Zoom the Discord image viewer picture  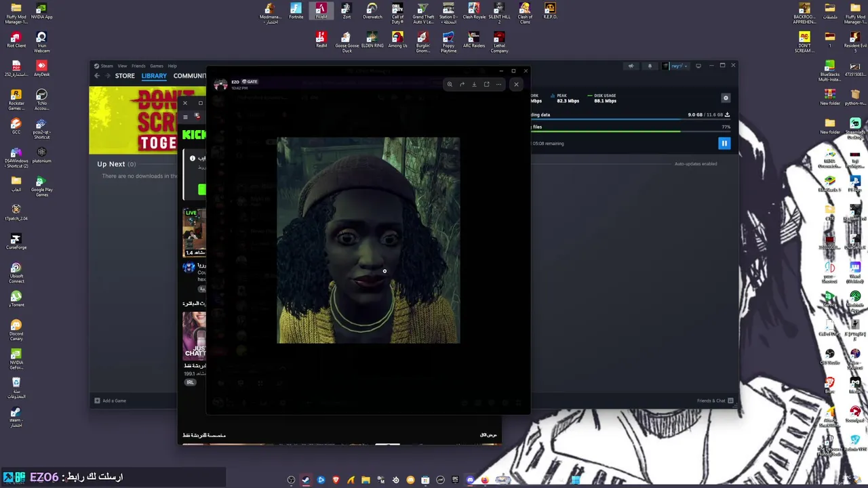[x=449, y=84]
